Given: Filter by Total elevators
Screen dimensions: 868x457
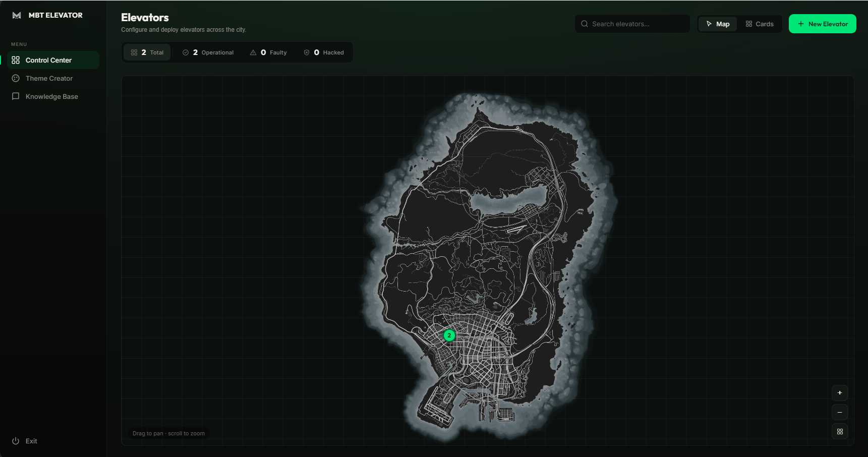Looking at the screenshot, I should point(147,52).
